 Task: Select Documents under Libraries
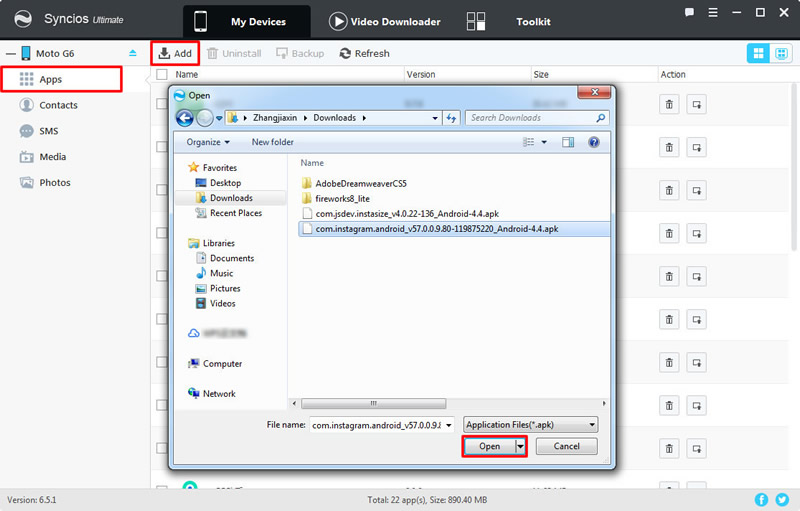pos(226,259)
